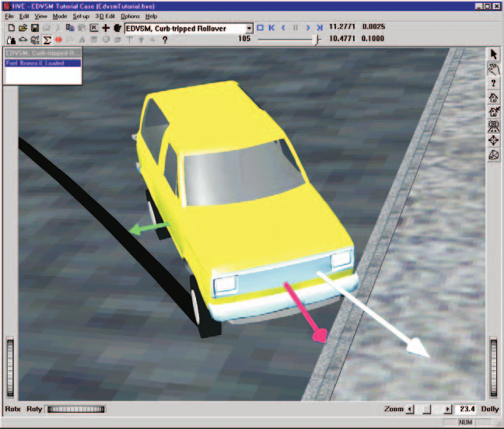The width and height of the screenshot is (504, 429).
Task: Open a case file using the folder icon
Action: tap(23, 28)
